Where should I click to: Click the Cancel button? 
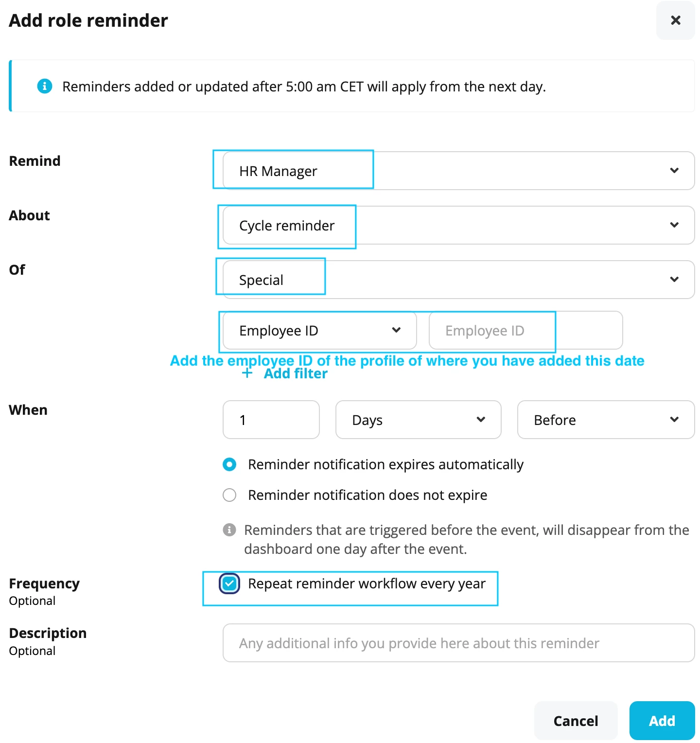(x=576, y=721)
